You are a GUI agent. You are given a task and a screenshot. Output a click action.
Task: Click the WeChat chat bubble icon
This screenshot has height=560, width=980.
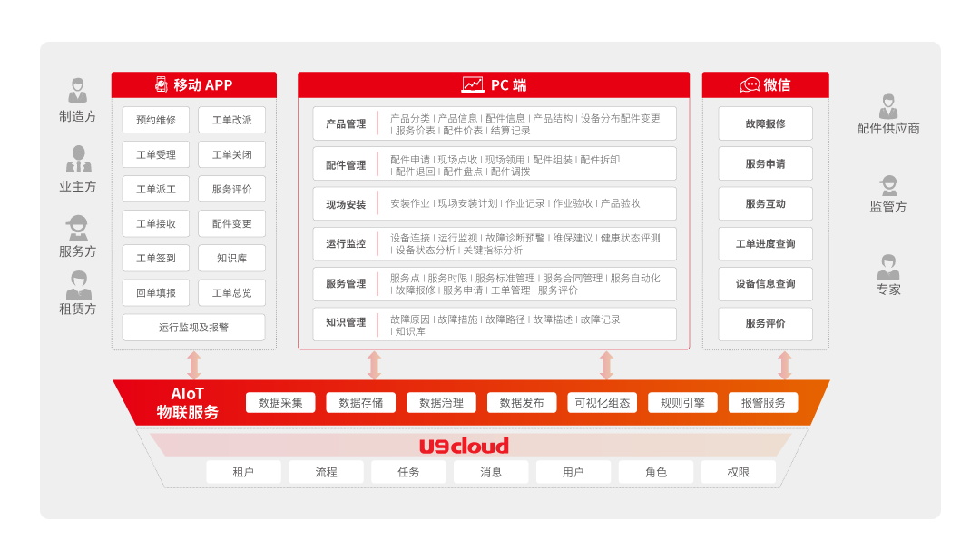pos(750,85)
